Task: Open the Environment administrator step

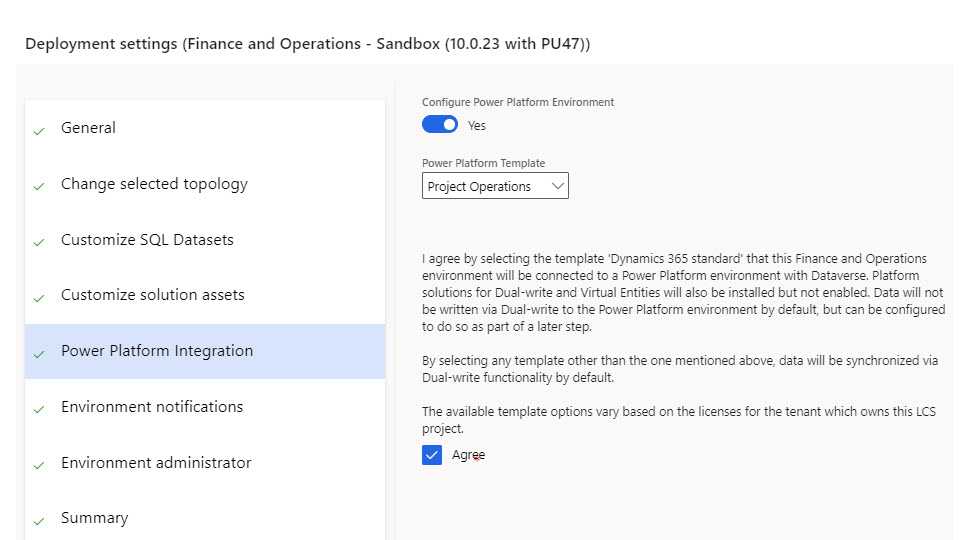Action: pos(156,463)
